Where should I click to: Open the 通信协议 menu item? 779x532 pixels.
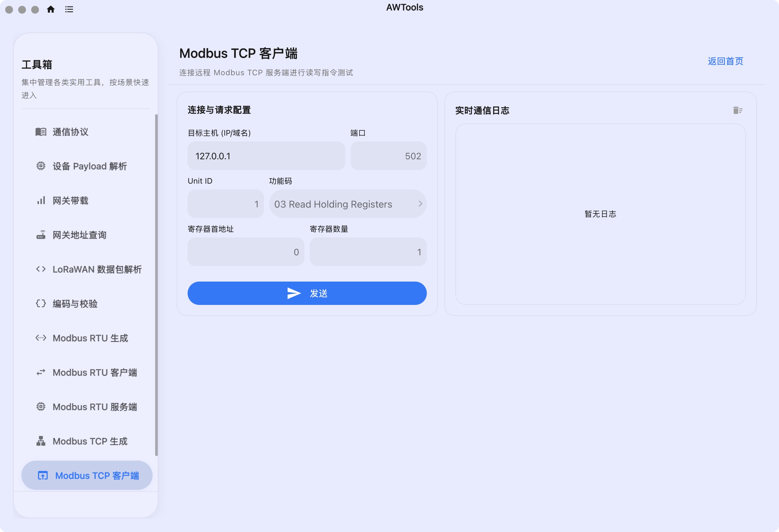(x=87, y=132)
